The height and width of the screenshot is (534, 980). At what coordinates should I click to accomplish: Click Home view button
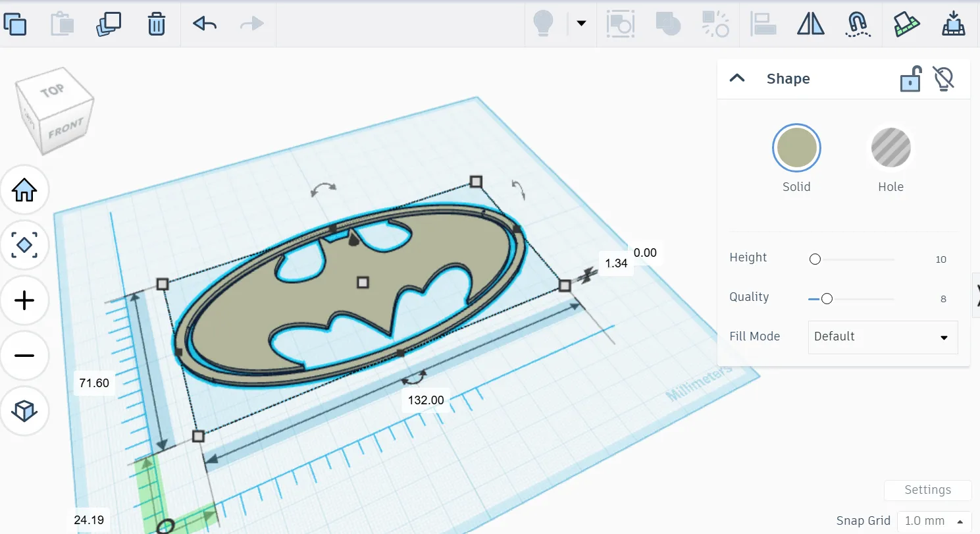pyautogui.click(x=24, y=189)
